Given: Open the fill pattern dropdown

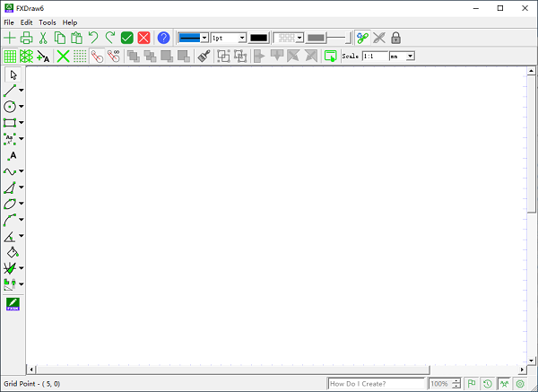Looking at the screenshot, I should 299,38.
